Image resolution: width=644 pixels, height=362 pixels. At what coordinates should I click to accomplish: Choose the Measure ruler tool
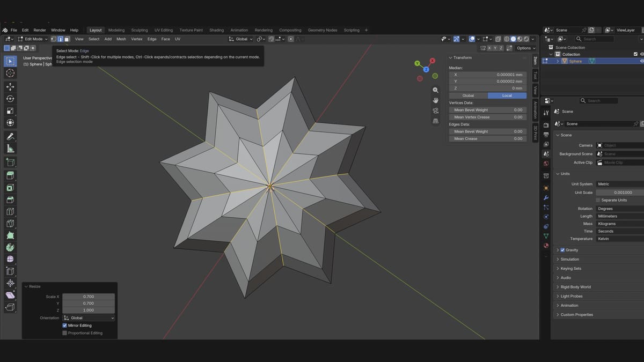click(x=10, y=149)
